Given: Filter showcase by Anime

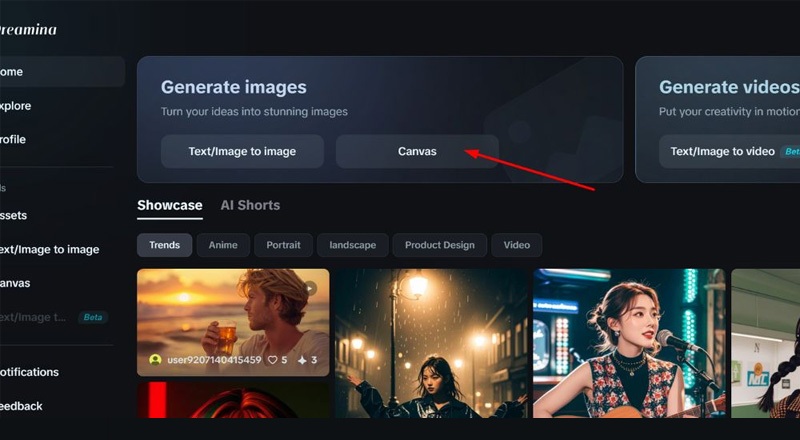Looking at the screenshot, I should coord(223,245).
